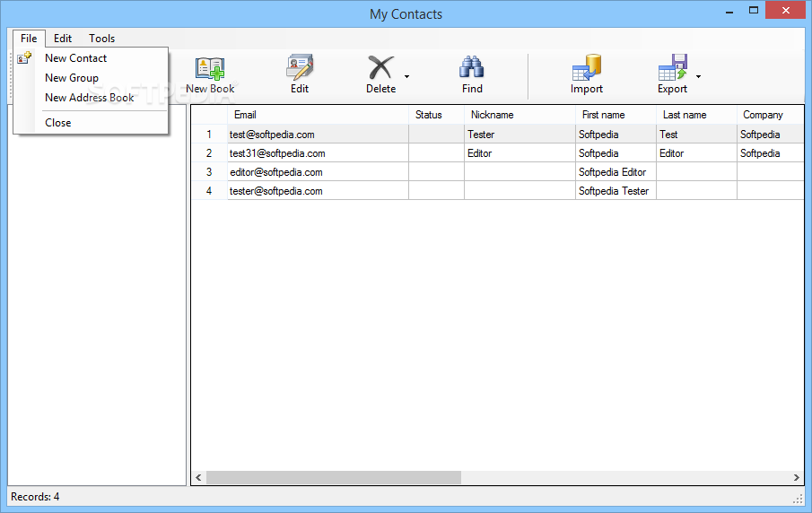Select test@softpedia.com email cell

[318, 134]
